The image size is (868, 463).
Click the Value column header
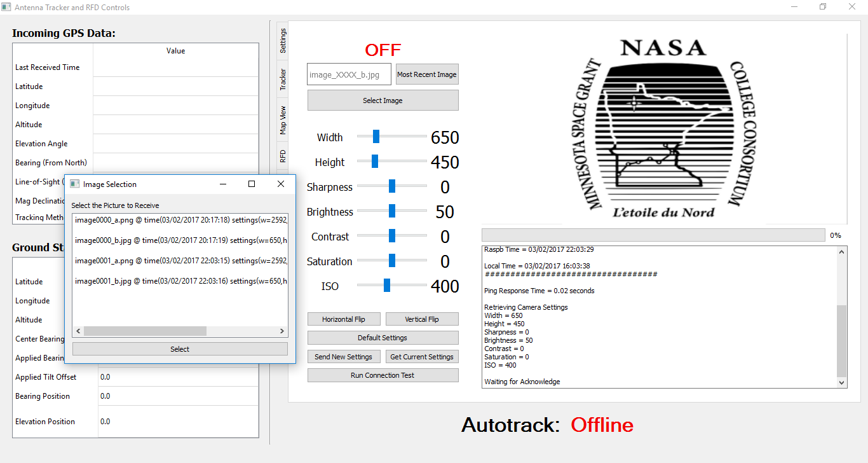pos(175,51)
